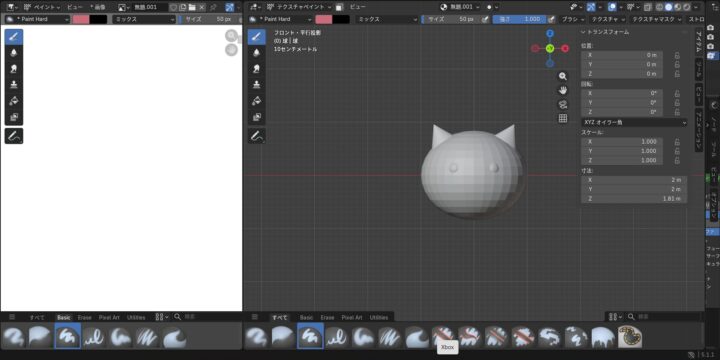This screenshot has height=360, width=720.
Task: Click the pan hand icon in the 3D viewport
Action: pyautogui.click(x=562, y=90)
